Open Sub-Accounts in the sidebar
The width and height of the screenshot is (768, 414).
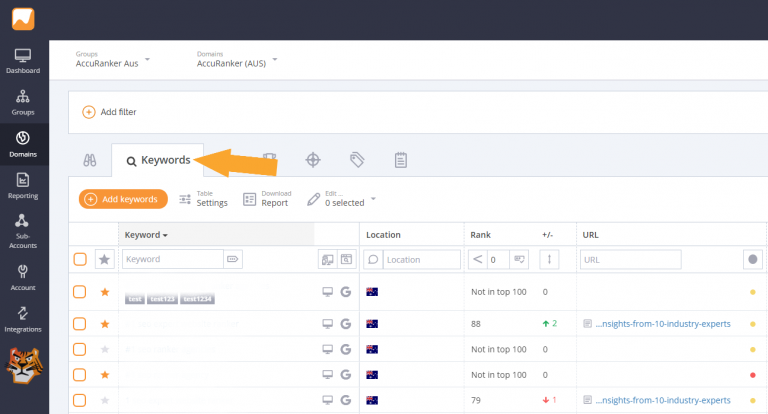click(23, 231)
